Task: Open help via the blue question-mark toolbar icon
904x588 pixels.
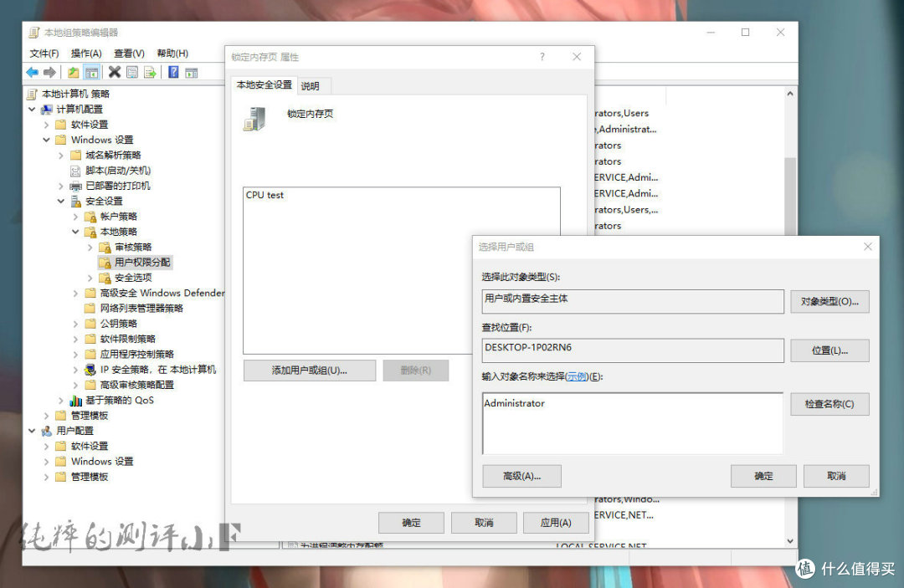Action: tap(173, 73)
